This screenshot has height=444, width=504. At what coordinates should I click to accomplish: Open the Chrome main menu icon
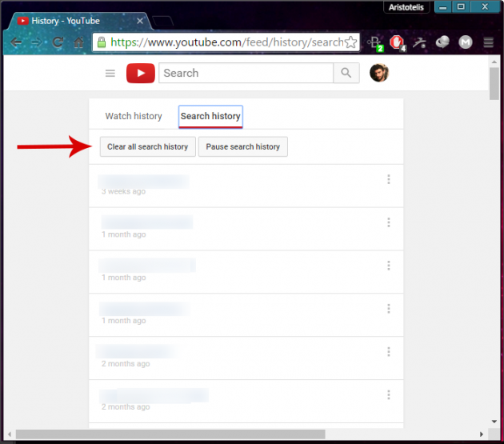click(x=489, y=42)
